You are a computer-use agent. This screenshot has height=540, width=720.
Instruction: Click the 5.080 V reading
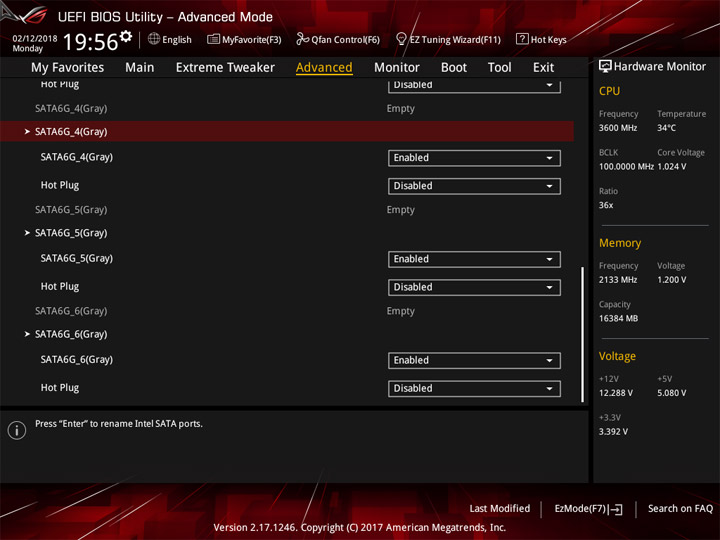672,393
